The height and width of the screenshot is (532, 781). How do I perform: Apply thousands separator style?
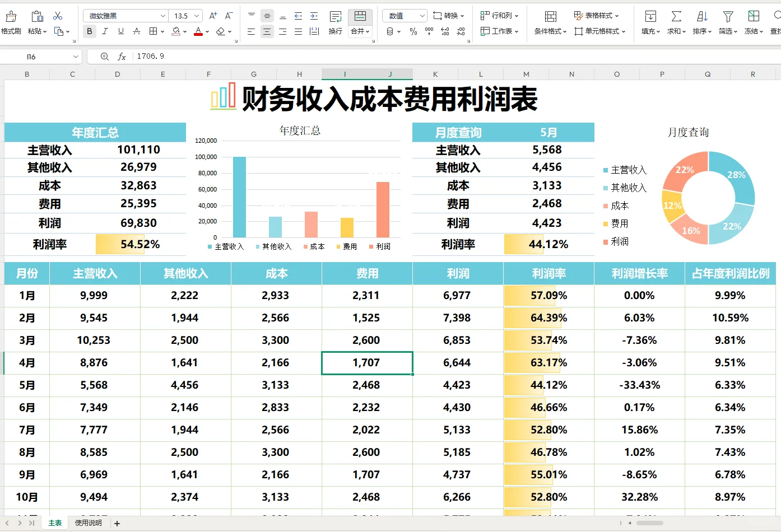pos(429,31)
